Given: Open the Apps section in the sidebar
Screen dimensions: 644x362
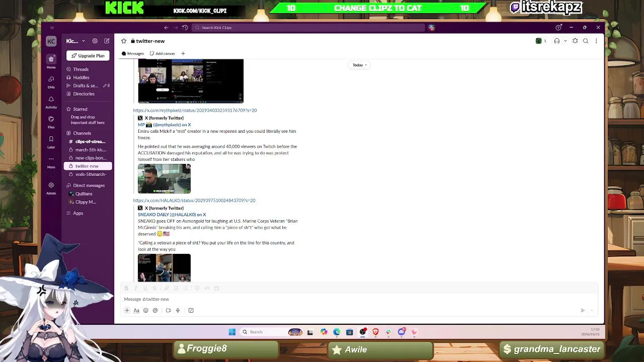Looking at the screenshot, I should [78, 213].
